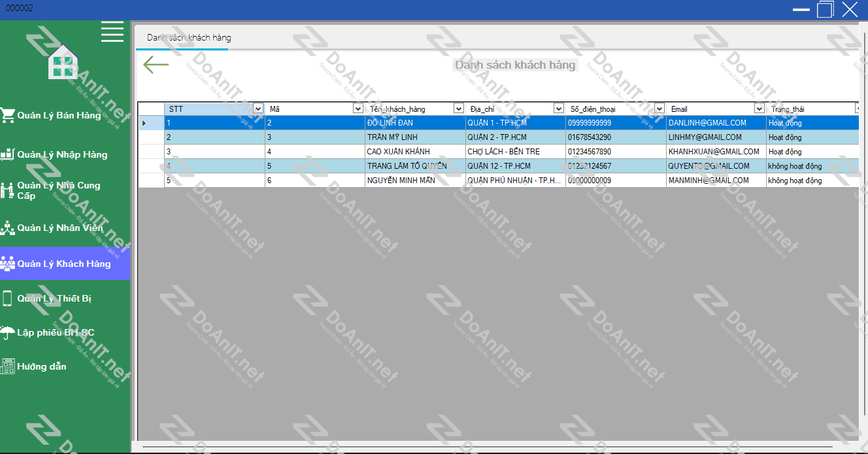Click phone number 01678543290 cell
Image resolution: width=868 pixels, height=454 pixels.
616,137
